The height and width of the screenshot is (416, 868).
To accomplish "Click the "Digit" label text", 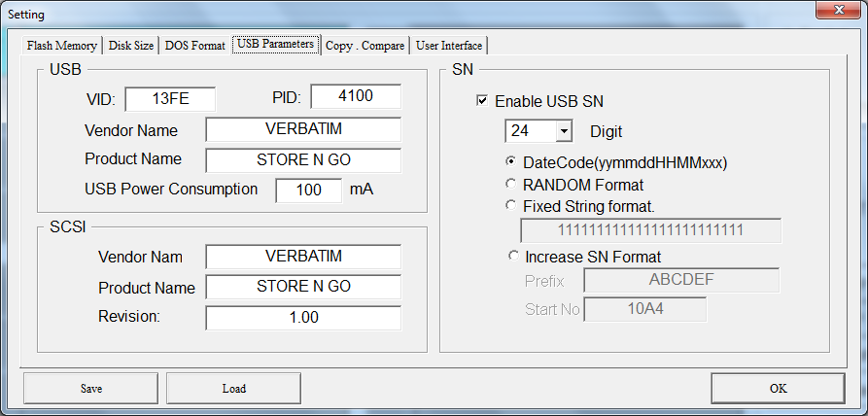I will click(607, 131).
